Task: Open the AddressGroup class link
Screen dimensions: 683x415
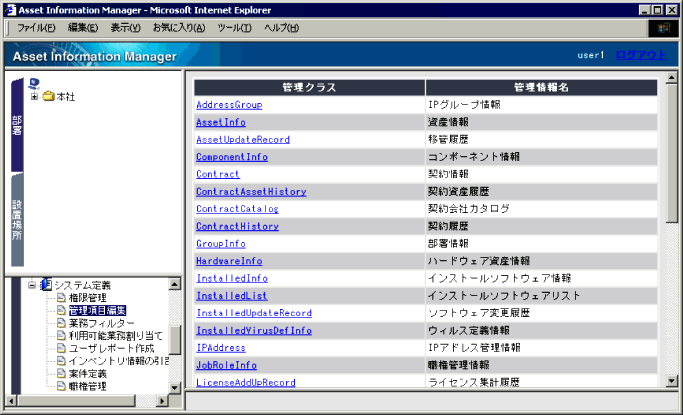Action: [x=229, y=105]
